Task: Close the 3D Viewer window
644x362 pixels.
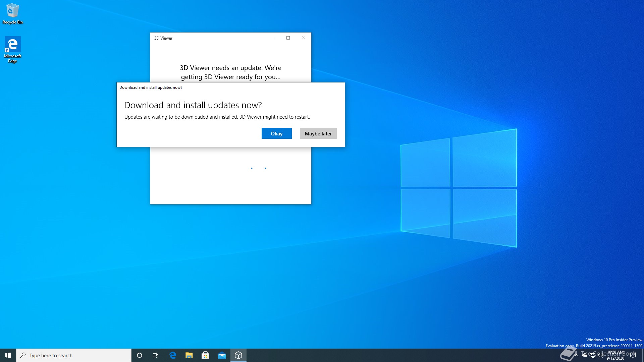Action: coord(303,38)
